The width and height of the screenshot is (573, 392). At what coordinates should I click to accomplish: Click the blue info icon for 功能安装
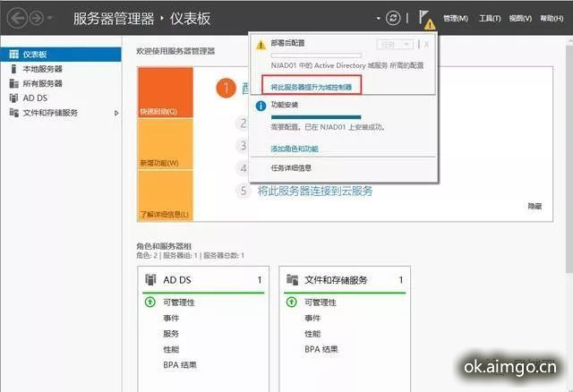pos(261,106)
